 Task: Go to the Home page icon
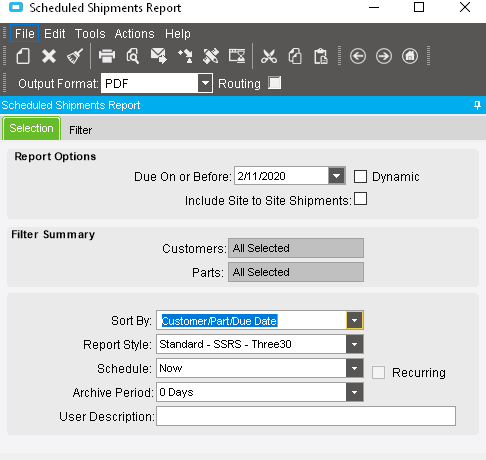410,56
